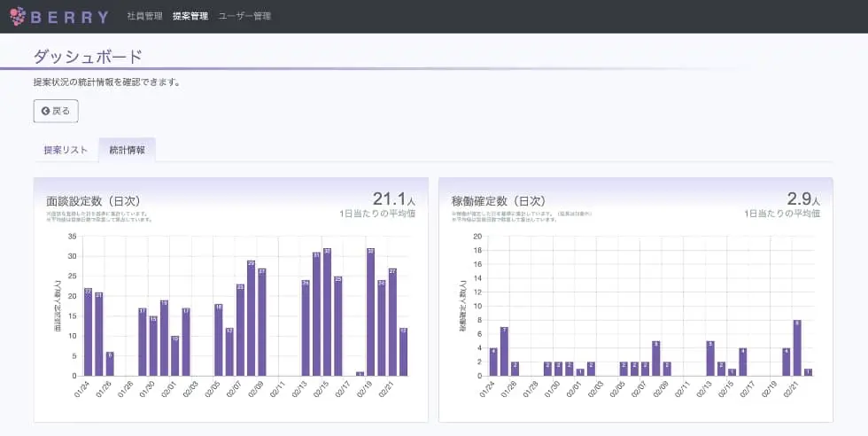Viewport: 868px width, 436px height.
Task: Click the 02/13 bar in 稼働確定数 chart
Action: 710,358
